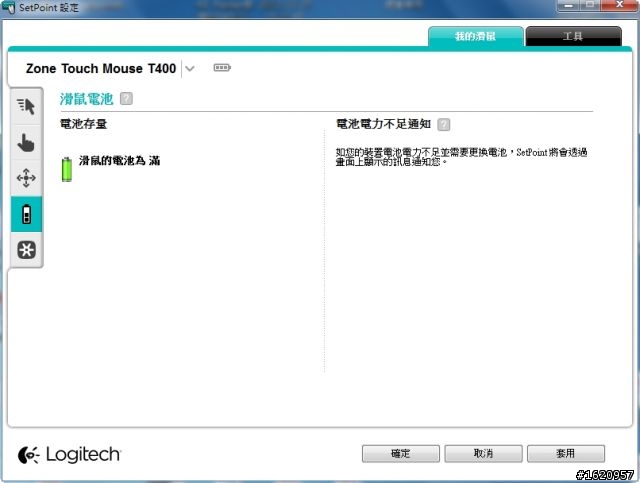Switch to 我的滑鼠 tab
Image resolution: width=640 pixels, height=483 pixels.
pos(476,36)
